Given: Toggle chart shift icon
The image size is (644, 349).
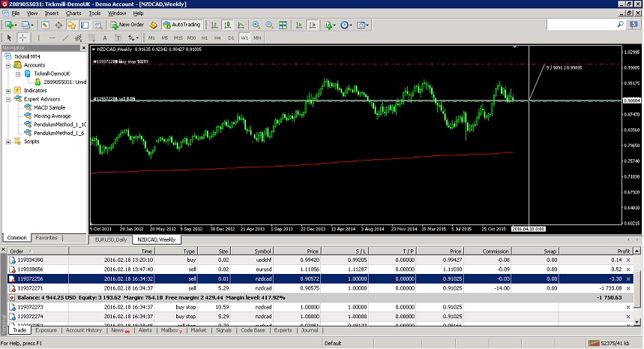Looking at the screenshot, I should tap(313, 25).
